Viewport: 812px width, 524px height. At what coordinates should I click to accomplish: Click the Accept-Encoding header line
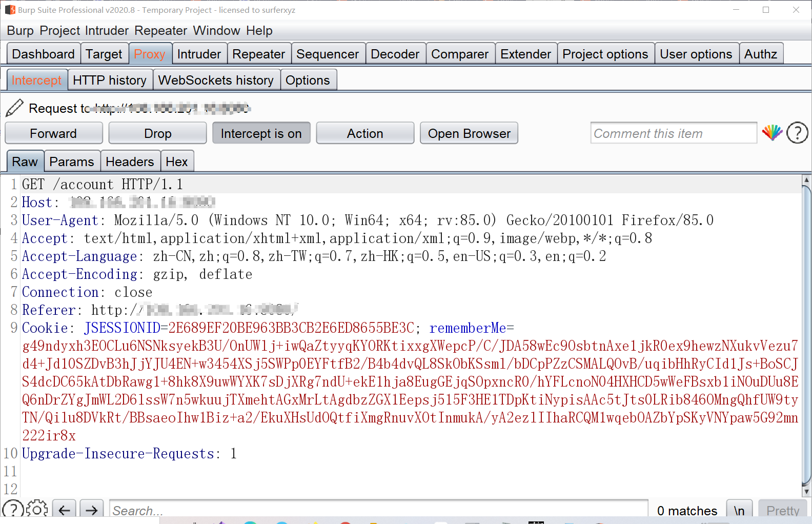(137, 274)
